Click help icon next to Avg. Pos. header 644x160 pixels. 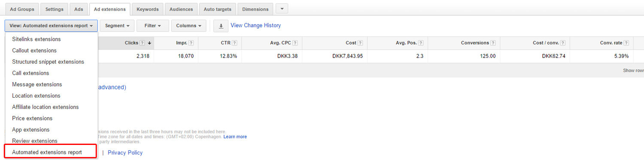pyautogui.click(x=421, y=43)
